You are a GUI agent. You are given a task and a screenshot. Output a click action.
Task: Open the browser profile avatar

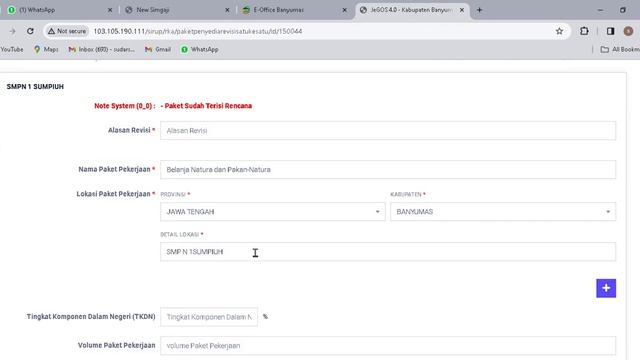[x=628, y=31]
